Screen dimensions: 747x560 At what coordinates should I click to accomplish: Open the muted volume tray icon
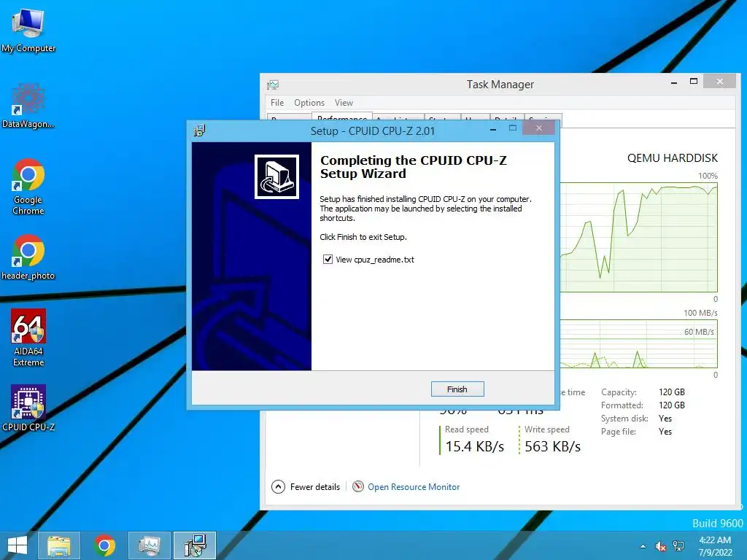tap(660, 546)
